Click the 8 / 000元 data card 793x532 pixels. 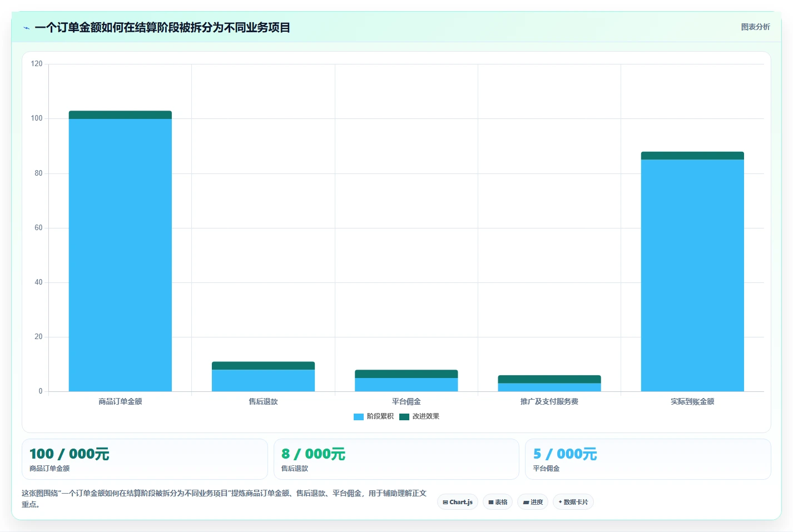point(396,459)
